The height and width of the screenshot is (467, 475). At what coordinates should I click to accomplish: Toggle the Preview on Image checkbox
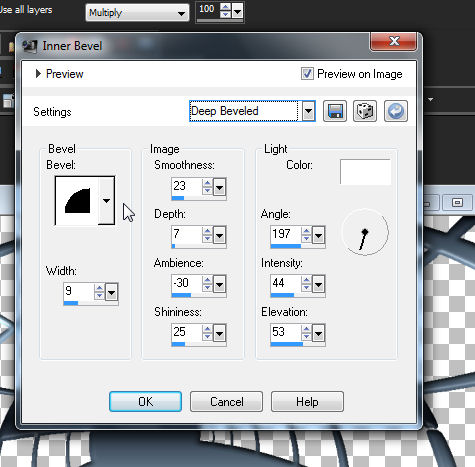307,74
